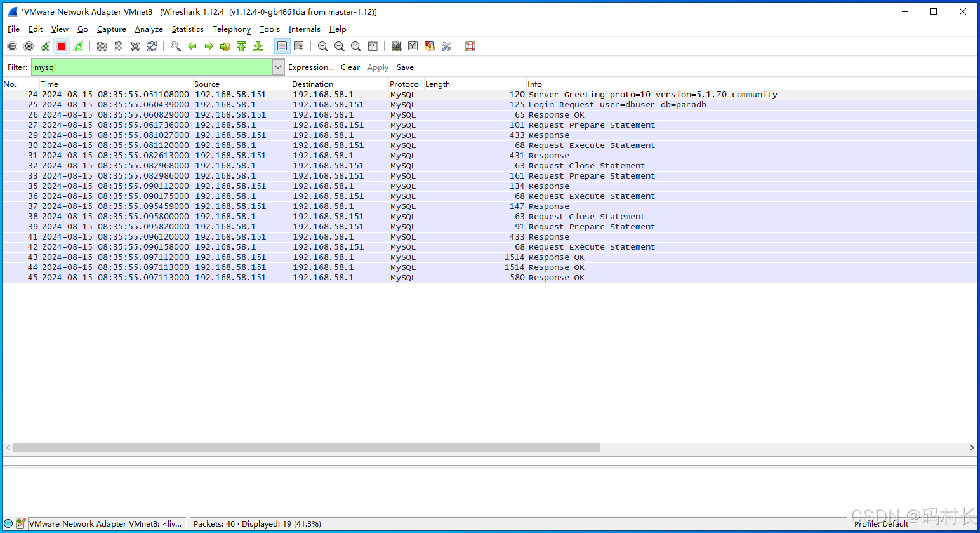Click the horizontal scrollbar thumb

[307, 448]
